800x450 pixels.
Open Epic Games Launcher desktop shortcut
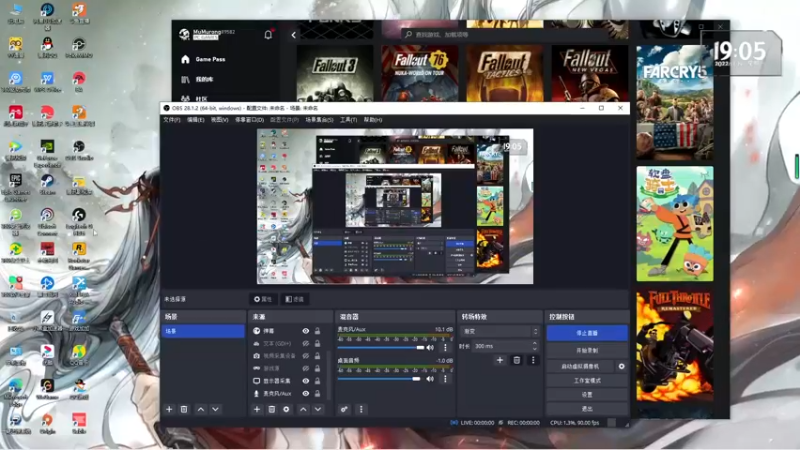click(16, 186)
